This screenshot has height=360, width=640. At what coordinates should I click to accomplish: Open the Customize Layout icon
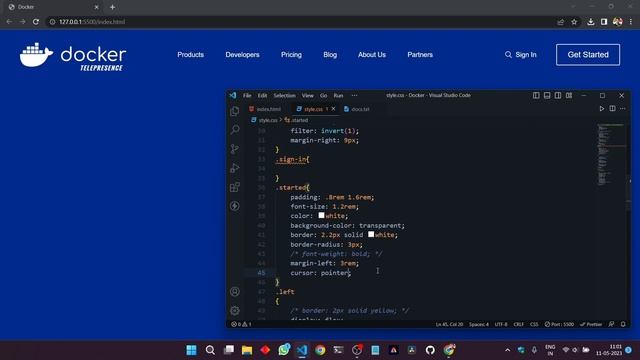tap(569, 95)
